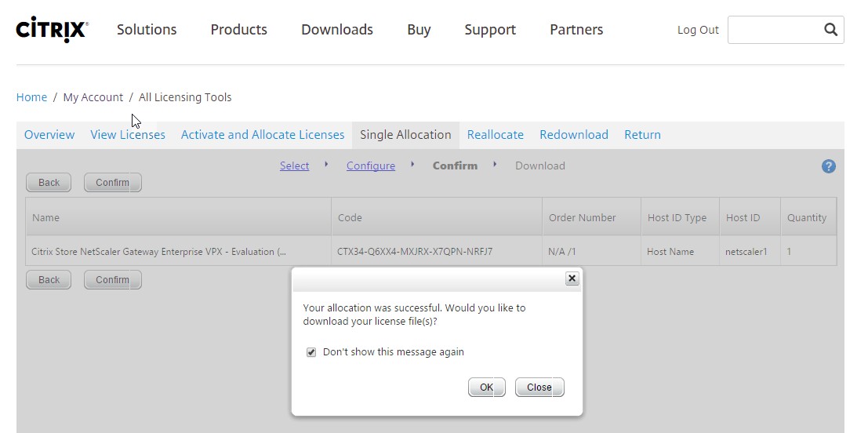Switch to the View Licenses tab
The width and height of the screenshot is (868, 433).
[128, 135]
